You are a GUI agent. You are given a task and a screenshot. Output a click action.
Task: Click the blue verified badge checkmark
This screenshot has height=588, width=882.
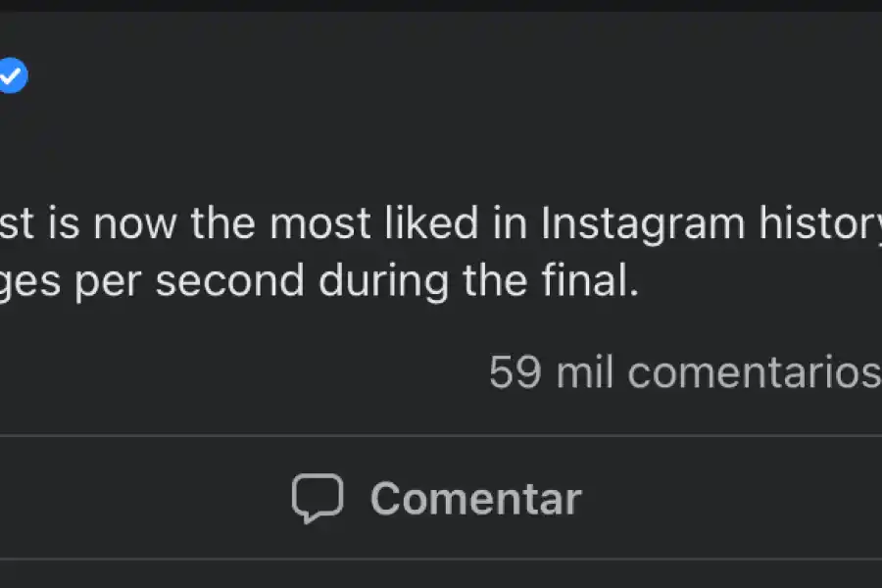(x=12, y=75)
